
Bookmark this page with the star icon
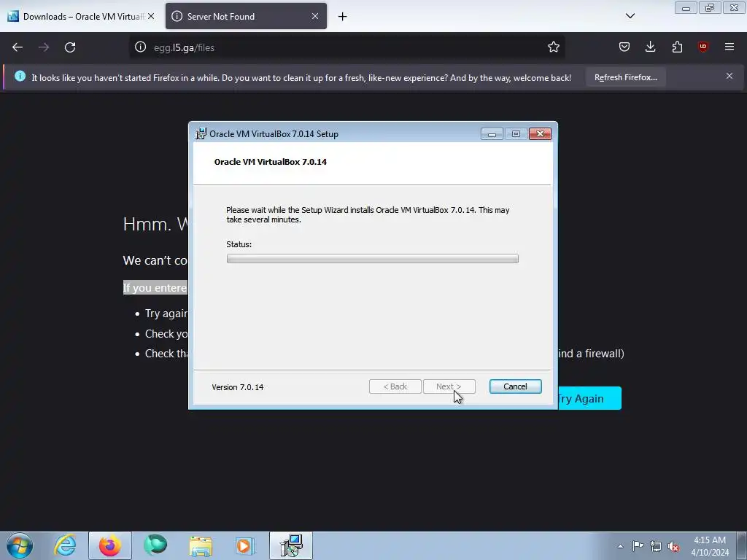click(553, 47)
